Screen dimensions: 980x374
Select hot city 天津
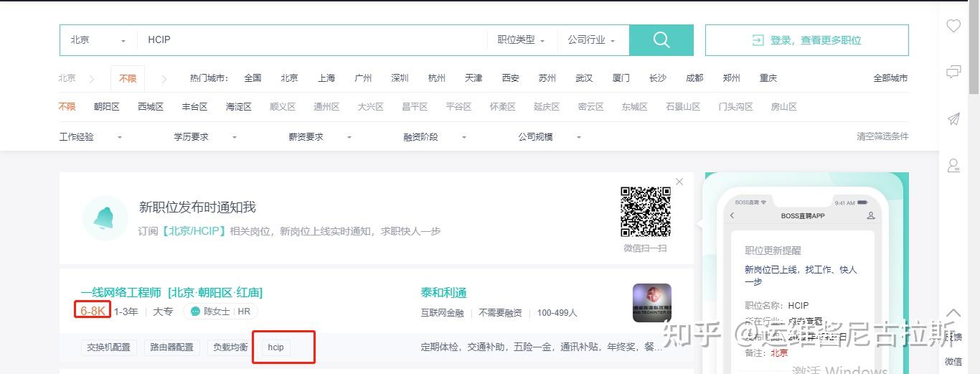[473, 78]
